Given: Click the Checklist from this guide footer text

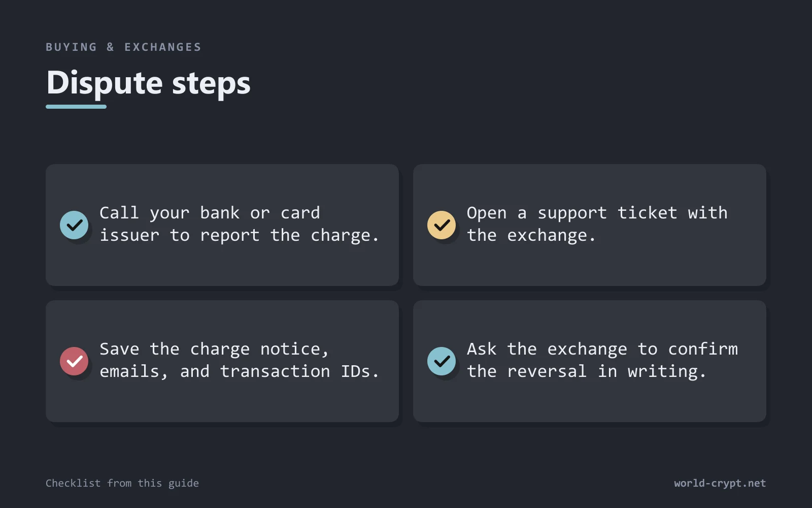Looking at the screenshot, I should (122, 483).
